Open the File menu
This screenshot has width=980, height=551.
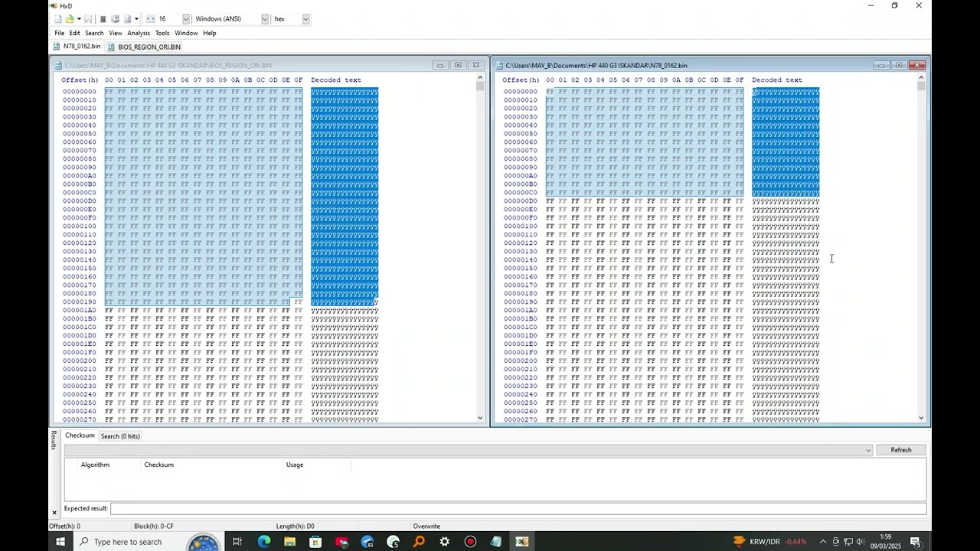click(x=59, y=33)
